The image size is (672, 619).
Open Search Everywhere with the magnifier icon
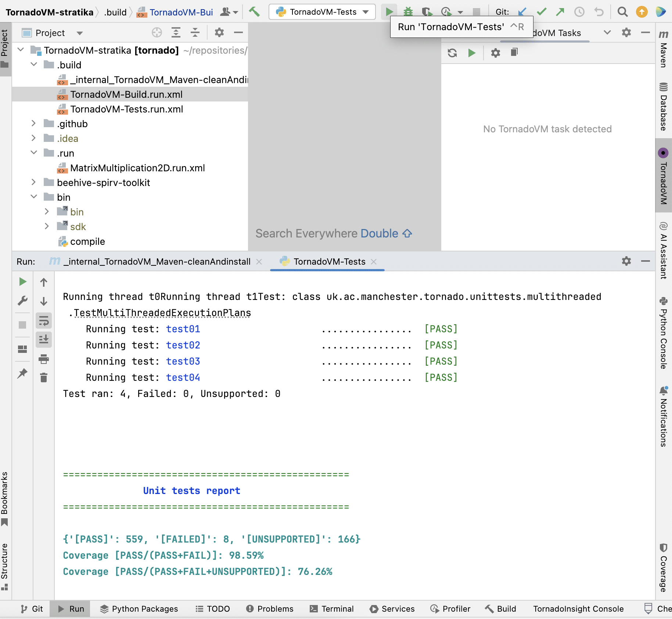622,12
